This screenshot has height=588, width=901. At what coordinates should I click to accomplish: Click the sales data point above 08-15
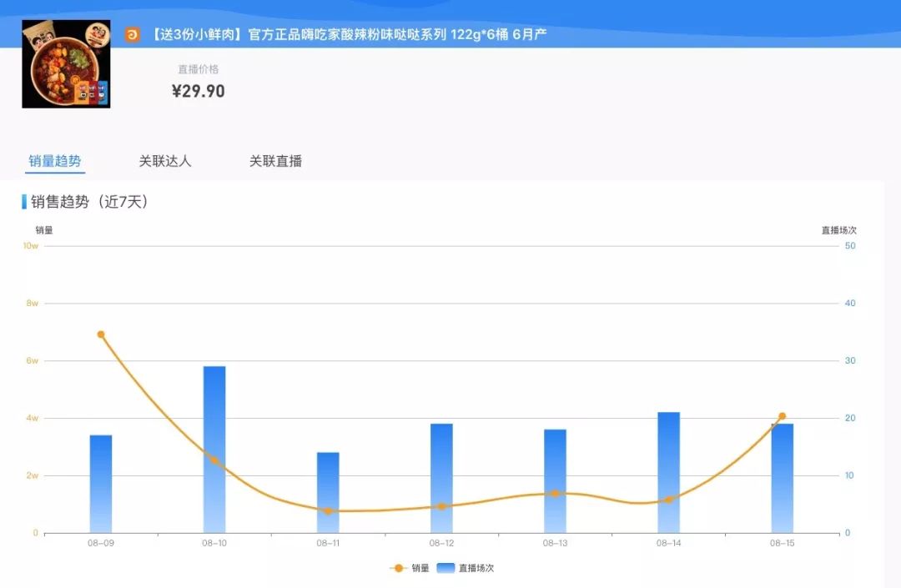tap(782, 415)
